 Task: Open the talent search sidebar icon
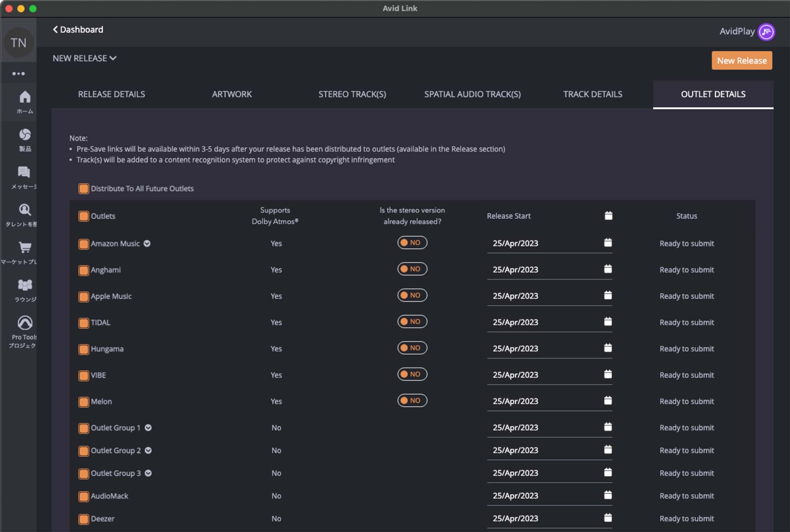[25, 210]
